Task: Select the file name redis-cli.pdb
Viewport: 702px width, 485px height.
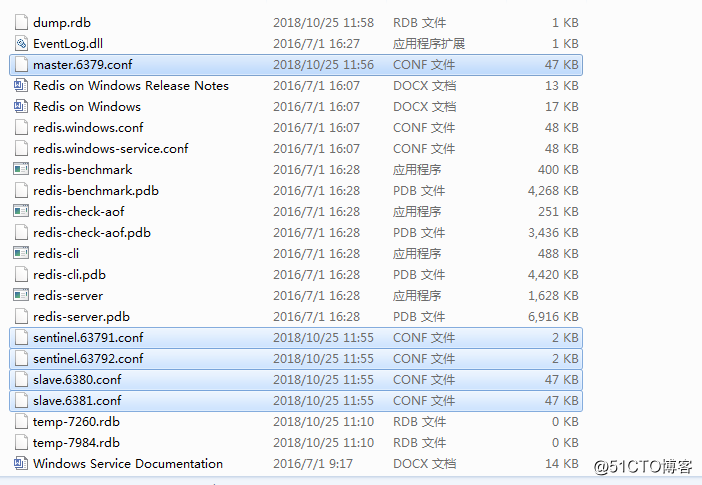Action: click(69, 275)
